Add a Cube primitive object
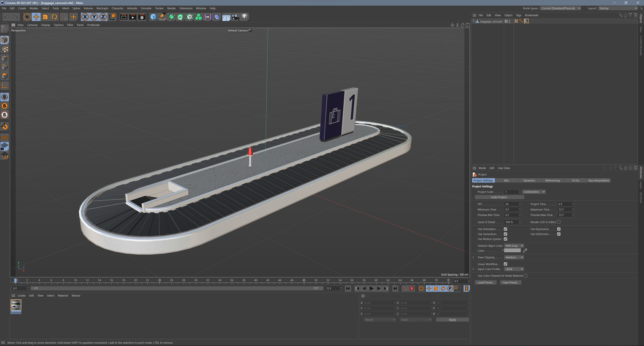644x346 pixels. point(153,17)
